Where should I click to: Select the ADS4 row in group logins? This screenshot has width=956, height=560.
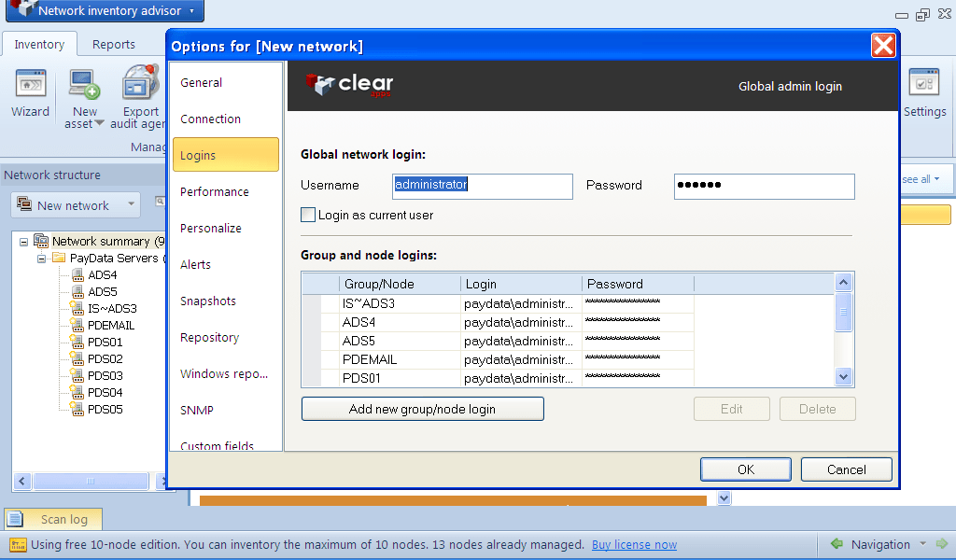click(401, 322)
